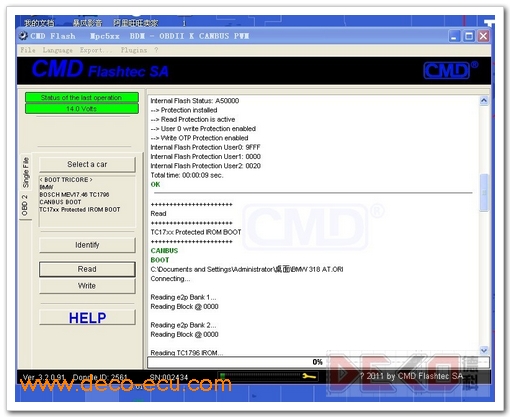Image resolution: width=510 pixels, height=417 pixels.
Task: Click the log scrollbar up arrow
Action: point(484,100)
